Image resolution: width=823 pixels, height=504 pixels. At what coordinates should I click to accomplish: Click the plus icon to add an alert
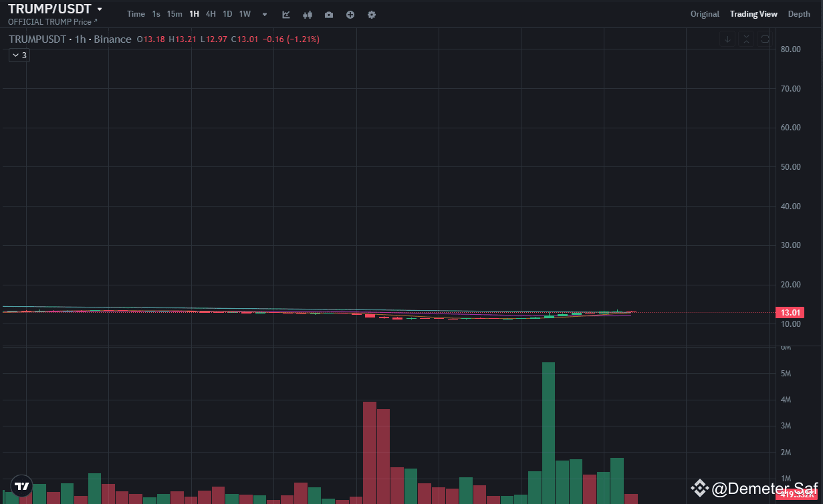coord(350,14)
